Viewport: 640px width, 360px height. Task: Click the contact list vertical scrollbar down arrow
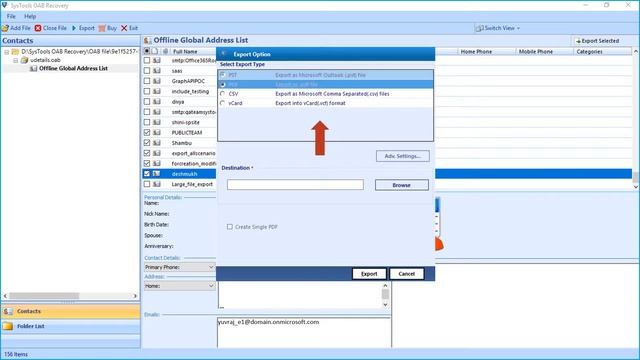click(x=636, y=187)
